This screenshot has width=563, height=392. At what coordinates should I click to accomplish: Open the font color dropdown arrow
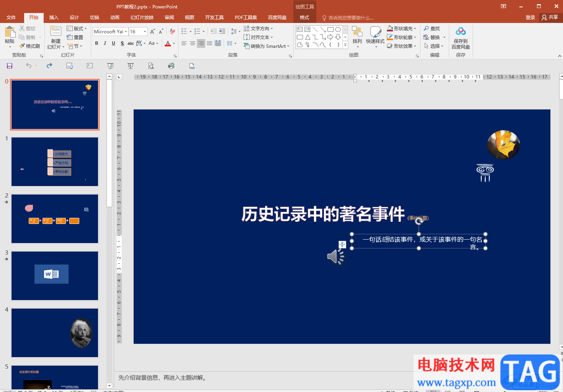174,43
